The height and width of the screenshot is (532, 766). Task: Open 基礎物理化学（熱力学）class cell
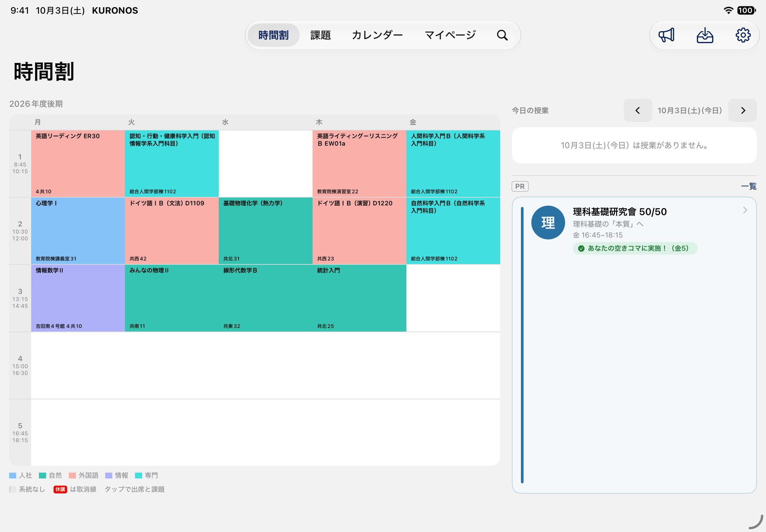pyautogui.click(x=265, y=231)
